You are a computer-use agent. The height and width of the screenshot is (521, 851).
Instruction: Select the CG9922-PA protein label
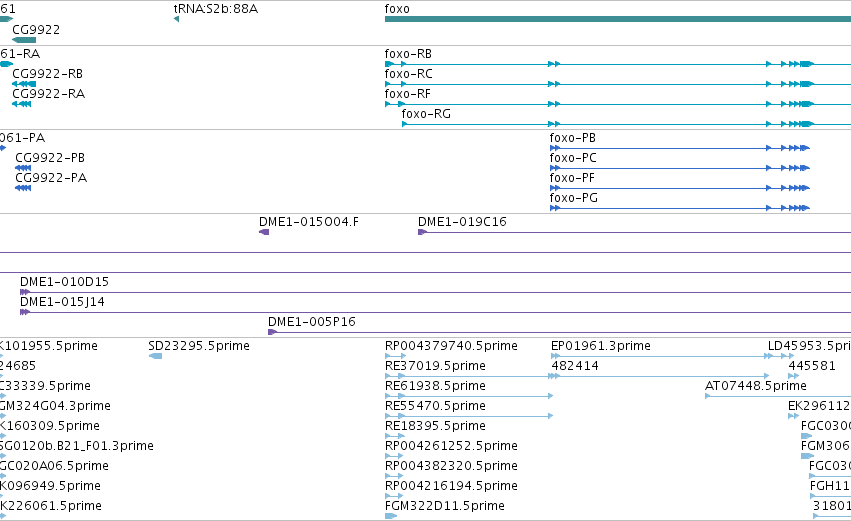[51, 178]
